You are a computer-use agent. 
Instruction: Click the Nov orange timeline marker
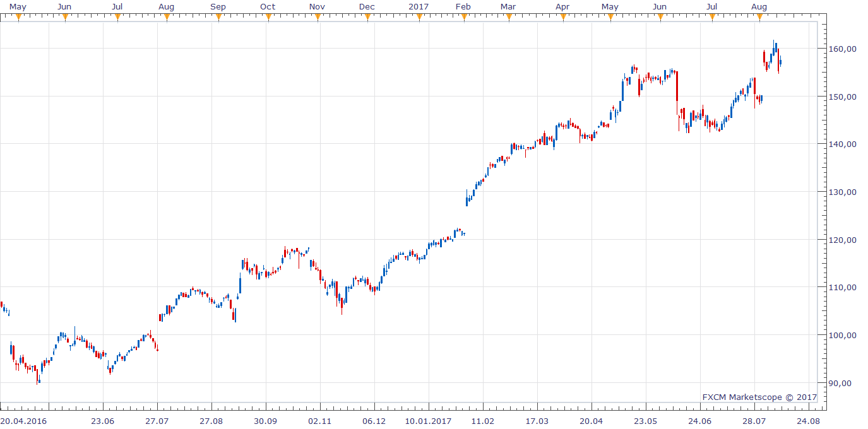[318, 18]
